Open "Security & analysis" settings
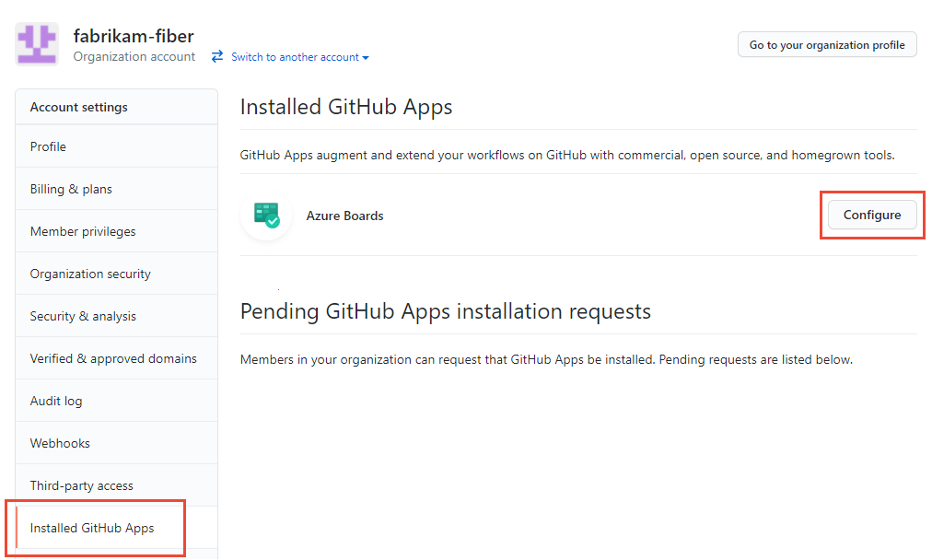 [84, 315]
